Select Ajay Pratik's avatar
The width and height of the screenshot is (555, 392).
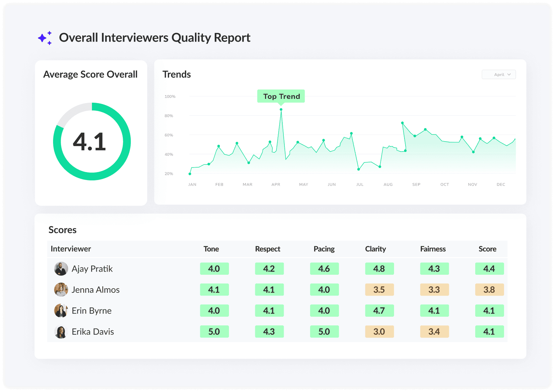(61, 269)
